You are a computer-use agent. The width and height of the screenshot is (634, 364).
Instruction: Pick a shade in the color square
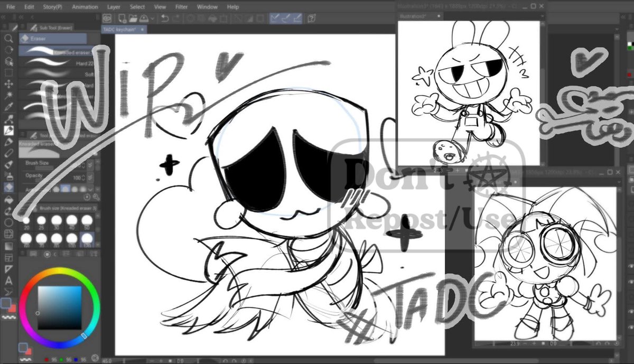click(x=59, y=308)
